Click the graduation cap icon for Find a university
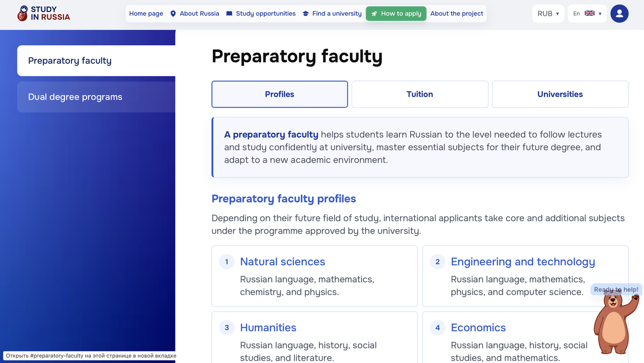The width and height of the screenshot is (644, 363). coord(305,14)
